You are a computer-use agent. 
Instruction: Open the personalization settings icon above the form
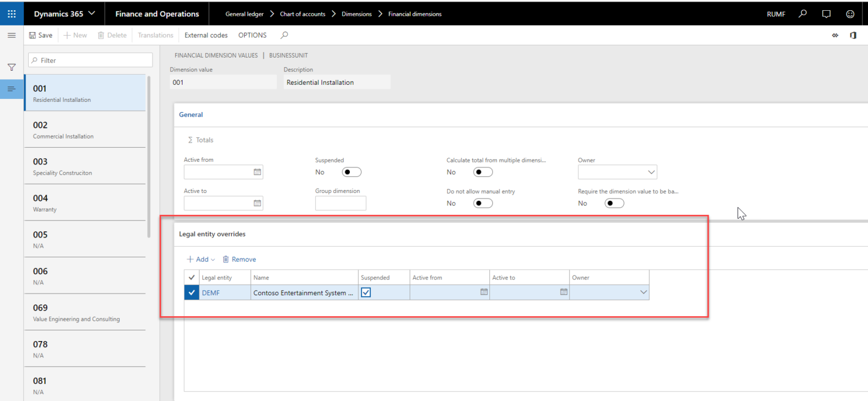[835, 35]
